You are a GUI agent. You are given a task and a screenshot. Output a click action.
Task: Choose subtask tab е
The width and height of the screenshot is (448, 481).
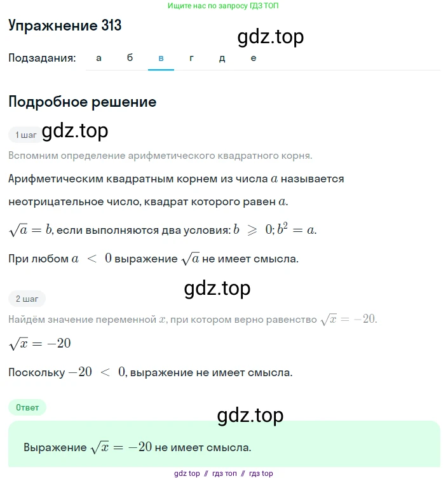254,58
